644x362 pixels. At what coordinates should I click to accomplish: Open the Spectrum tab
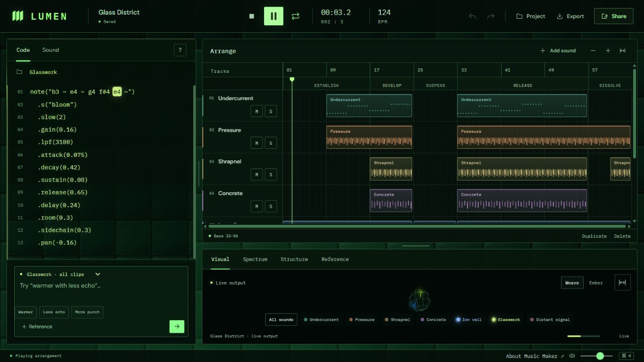(x=255, y=259)
